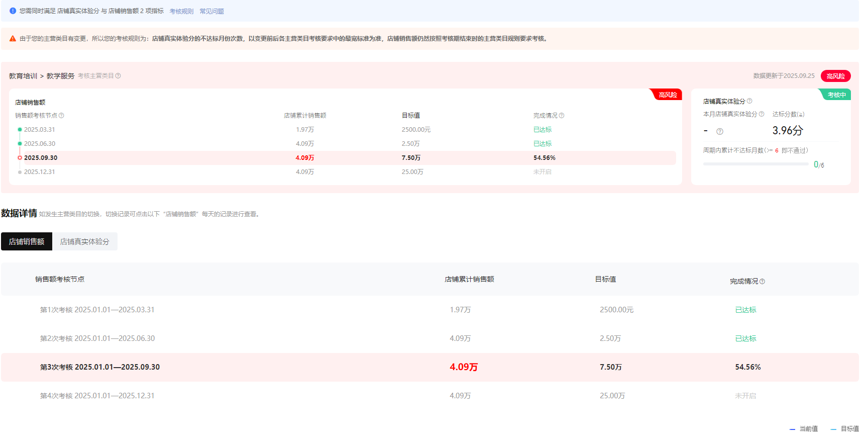
Task: Click help icon beside 本月店铺真实体验分
Action: (x=762, y=114)
